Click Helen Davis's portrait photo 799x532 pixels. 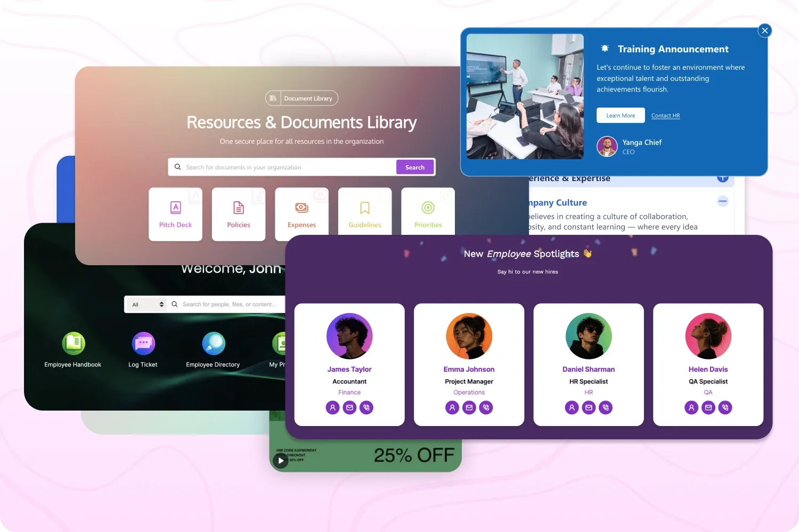coord(708,335)
